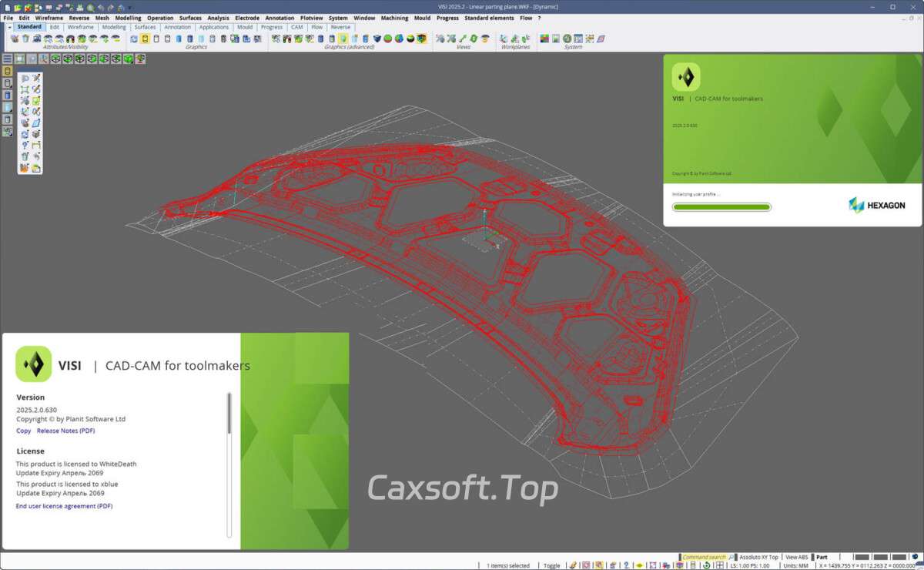
Task: Click the About dialog vertical scrollbar
Action: tap(229, 414)
